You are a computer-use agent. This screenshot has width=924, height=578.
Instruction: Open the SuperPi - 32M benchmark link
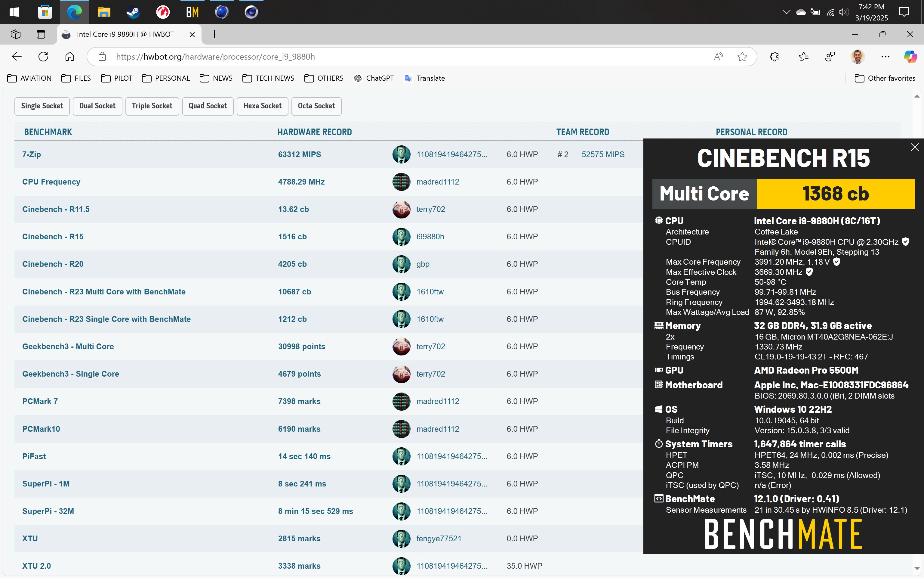click(x=48, y=511)
